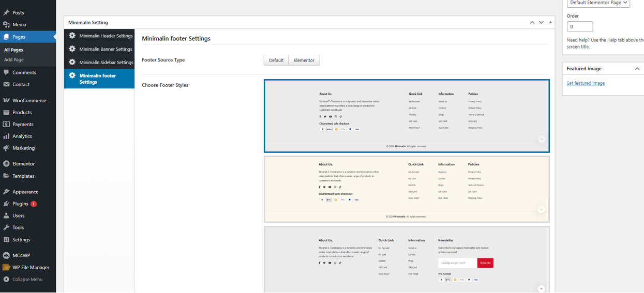Select Elementor footer source type
The image size is (644, 293).
pos(304,60)
